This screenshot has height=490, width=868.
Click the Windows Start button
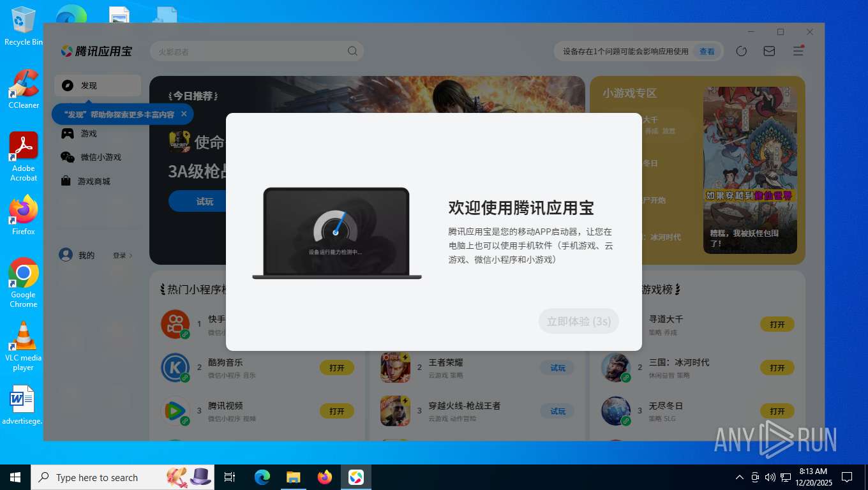click(x=15, y=477)
